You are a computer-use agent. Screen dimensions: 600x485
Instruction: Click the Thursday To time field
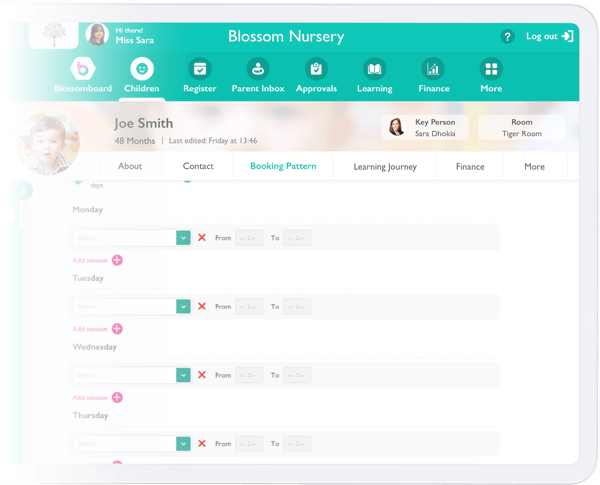(297, 444)
